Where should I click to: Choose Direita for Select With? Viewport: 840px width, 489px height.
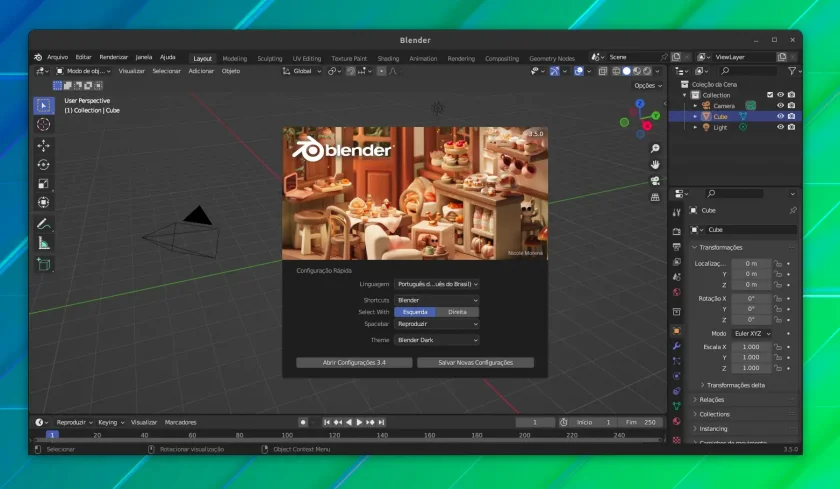click(458, 312)
